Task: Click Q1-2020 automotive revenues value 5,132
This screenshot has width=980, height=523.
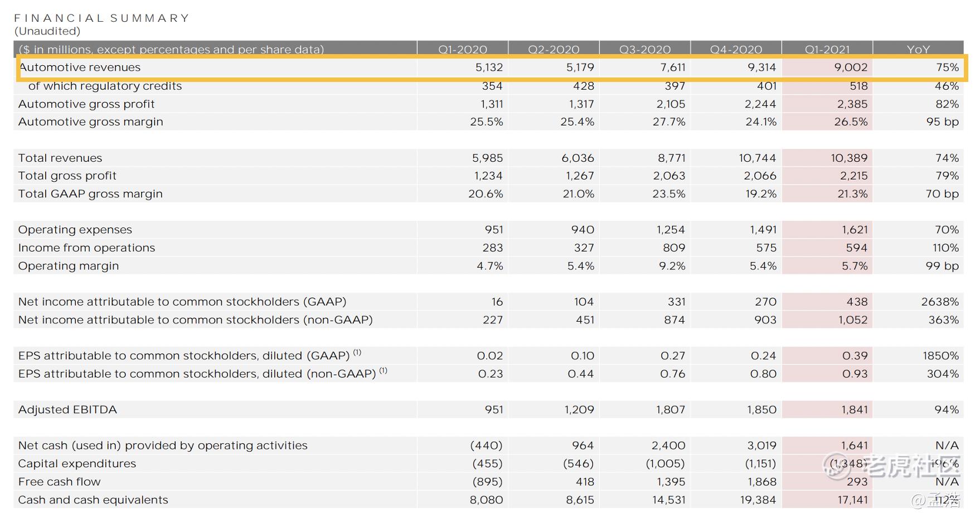Action: tap(489, 67)
